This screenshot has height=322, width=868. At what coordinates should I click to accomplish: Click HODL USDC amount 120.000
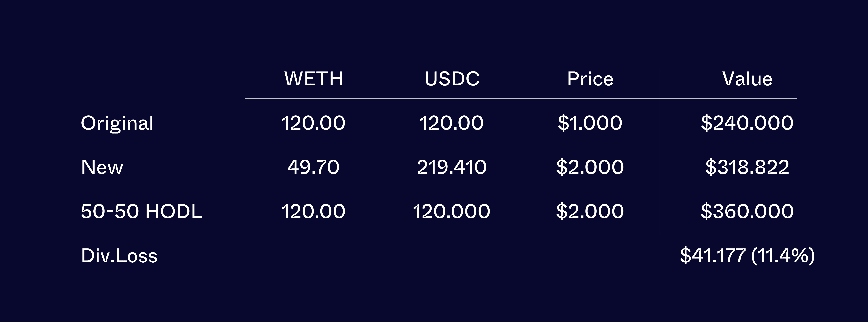pos(452,212)
